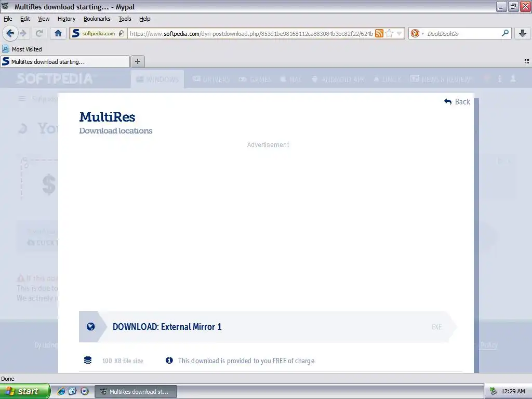Open the browser home page

click(x=58, y=33)
